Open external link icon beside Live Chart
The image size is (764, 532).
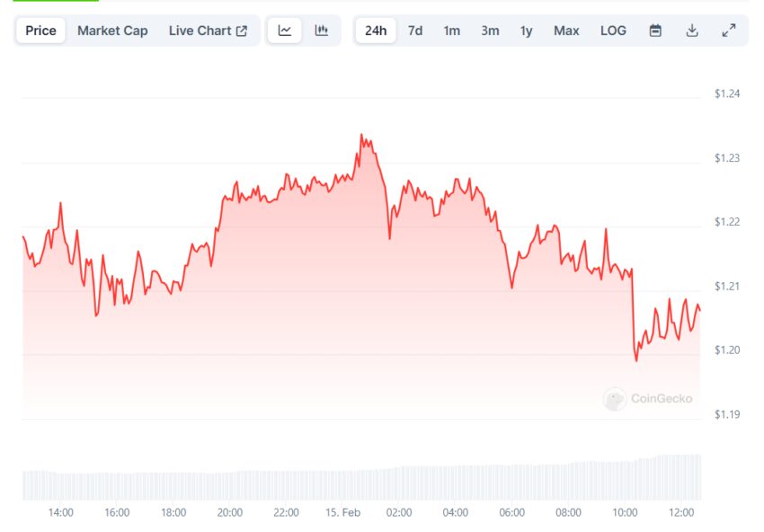click(242, 31)
